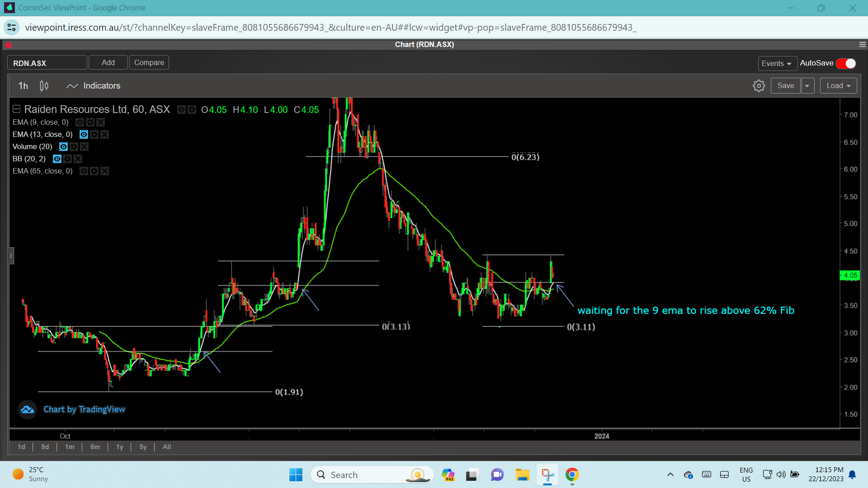This screenshot has height=488, width=868.
Task: Show hidden system tray icons
Action: (x=670, y=474)
